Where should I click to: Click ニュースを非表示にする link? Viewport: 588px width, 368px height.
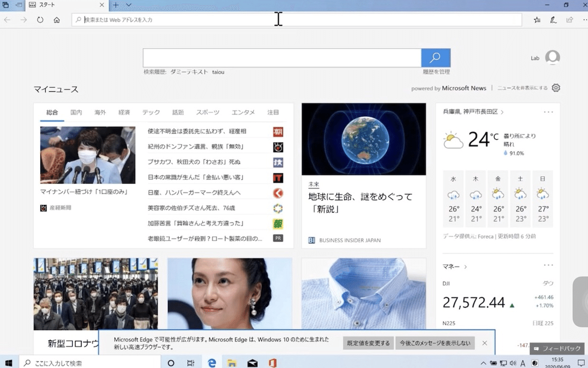pyautogui.click(x=522, y=88)
